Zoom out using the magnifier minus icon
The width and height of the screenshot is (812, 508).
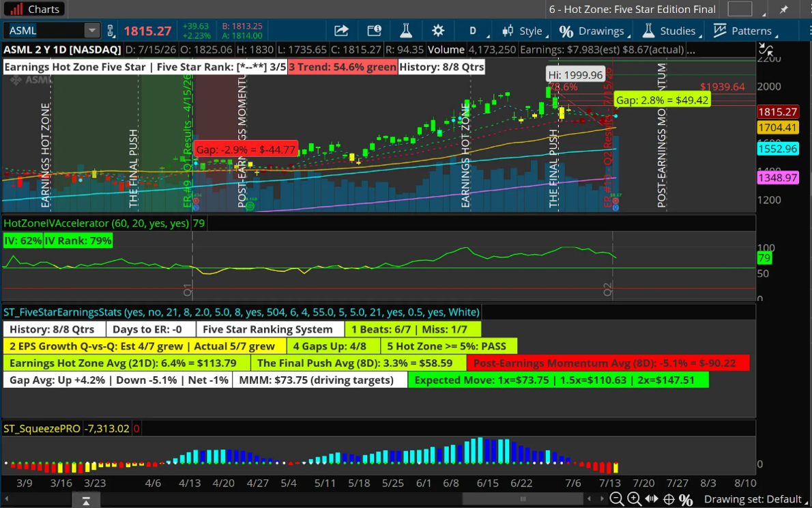point(616,499)
